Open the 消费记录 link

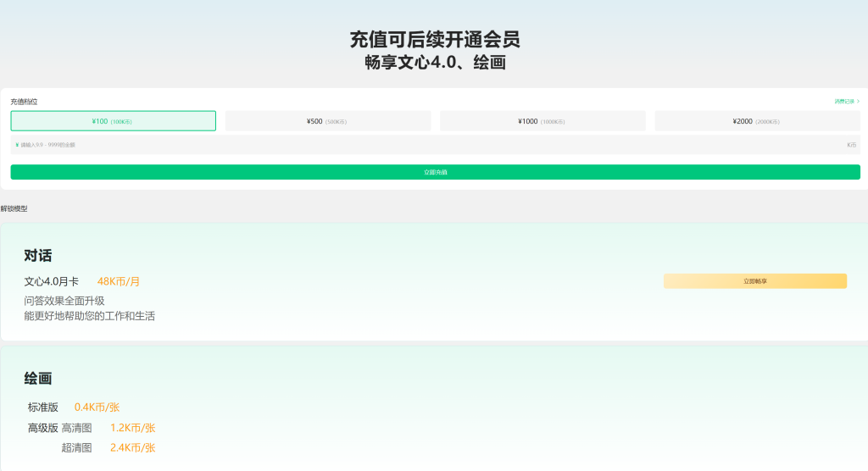[x=847, y=102]
